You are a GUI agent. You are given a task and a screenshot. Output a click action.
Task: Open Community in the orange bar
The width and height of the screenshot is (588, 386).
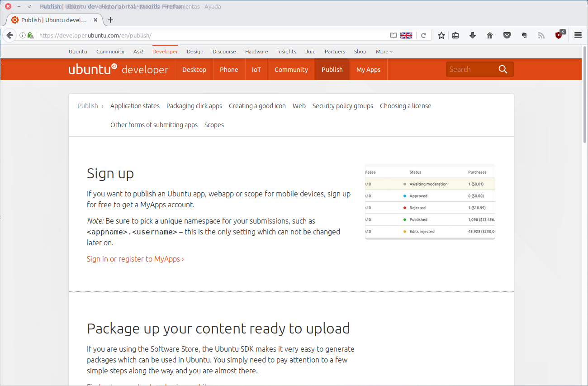(x=291, y=69)
